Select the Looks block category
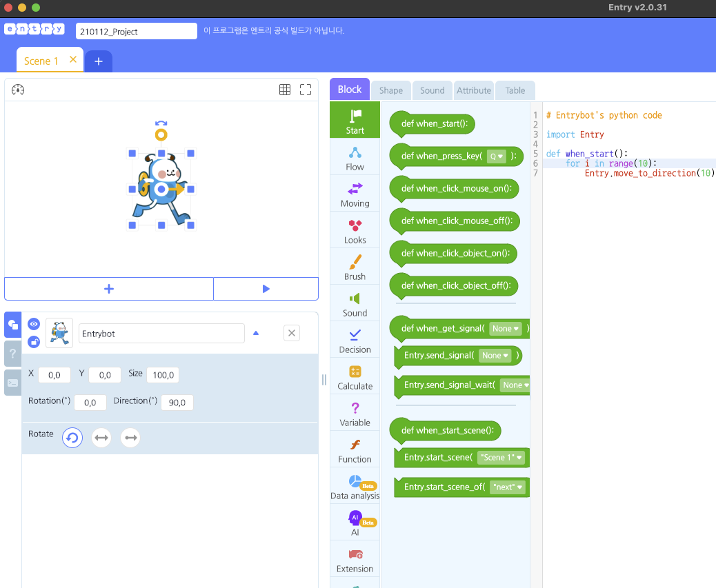This screenshot has width=716, height=588. pos(355,230)
